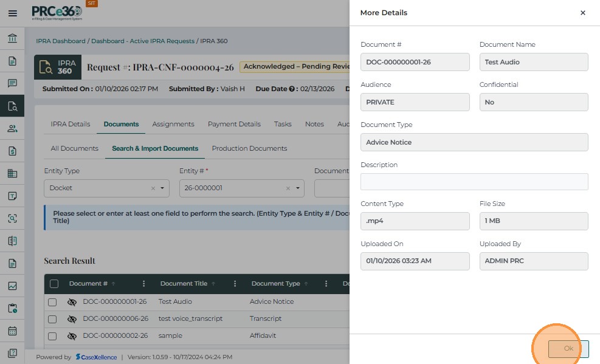Open the hamburger navigation menu
The image size is (600, 364).
pyautogui.click(x=12, y=13)
